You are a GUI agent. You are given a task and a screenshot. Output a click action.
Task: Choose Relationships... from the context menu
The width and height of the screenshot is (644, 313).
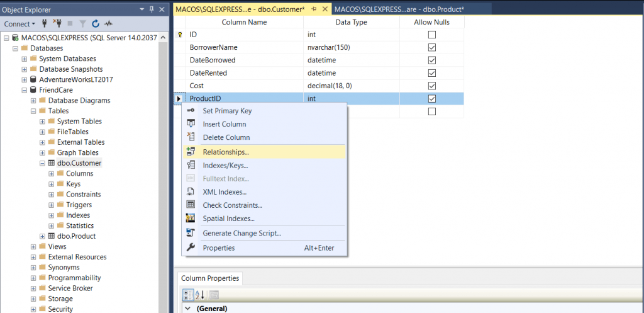coord(226,152)
